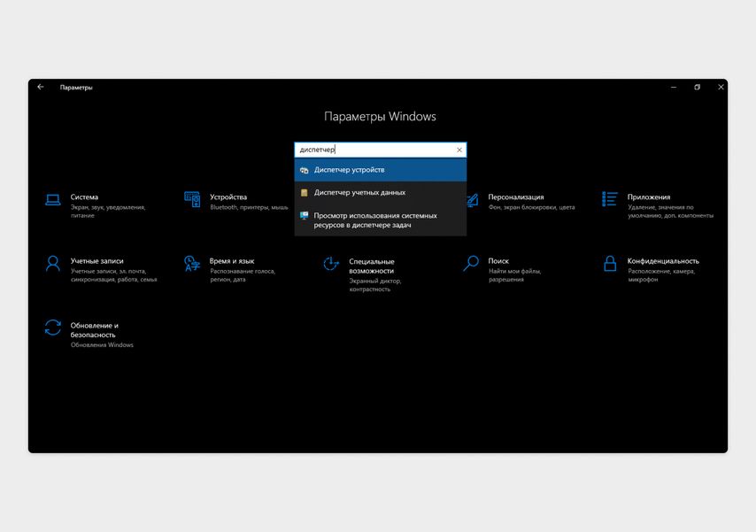
Task: Open the Приложения list icon
Action: click(609, 198)
